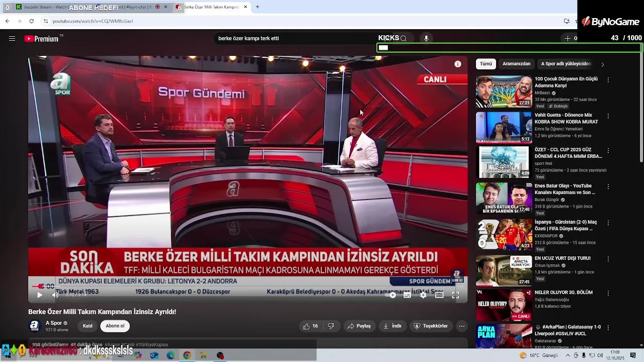Open Outlook from the taskbar

coord(154,355)
